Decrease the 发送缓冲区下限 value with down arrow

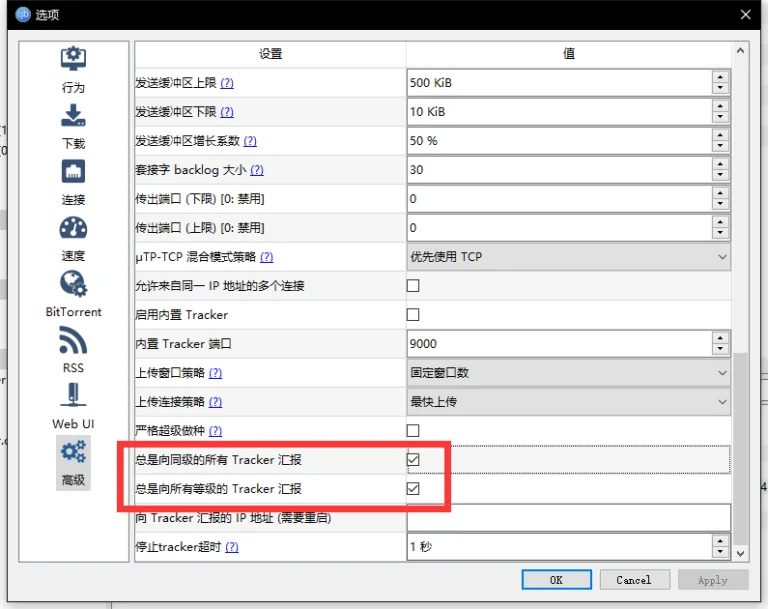pos(720,117)
